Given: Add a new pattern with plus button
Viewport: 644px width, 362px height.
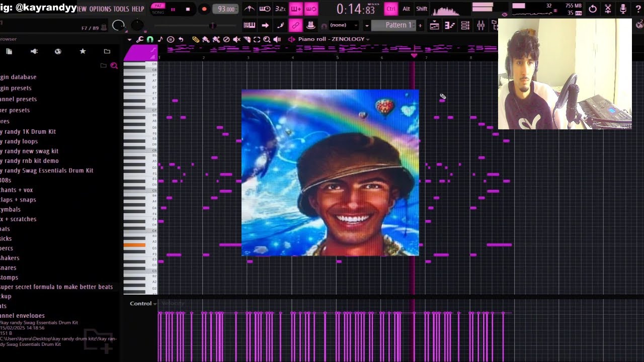Looking at the screenshot, I should tap(420, 25).
